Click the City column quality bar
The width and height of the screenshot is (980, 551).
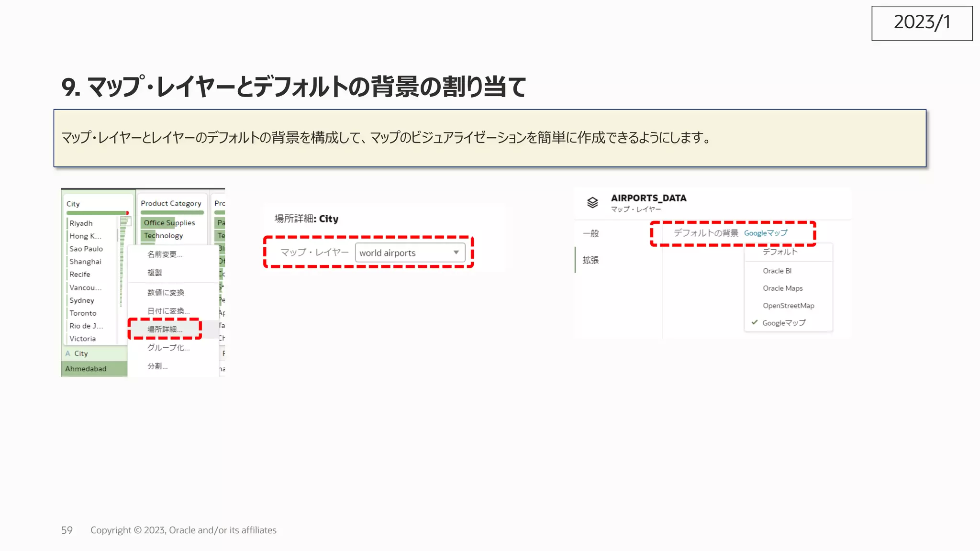[x=97, y=213]
